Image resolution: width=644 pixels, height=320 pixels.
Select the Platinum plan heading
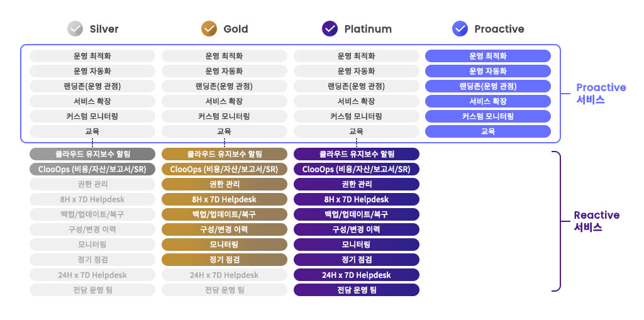click(368, 29)
